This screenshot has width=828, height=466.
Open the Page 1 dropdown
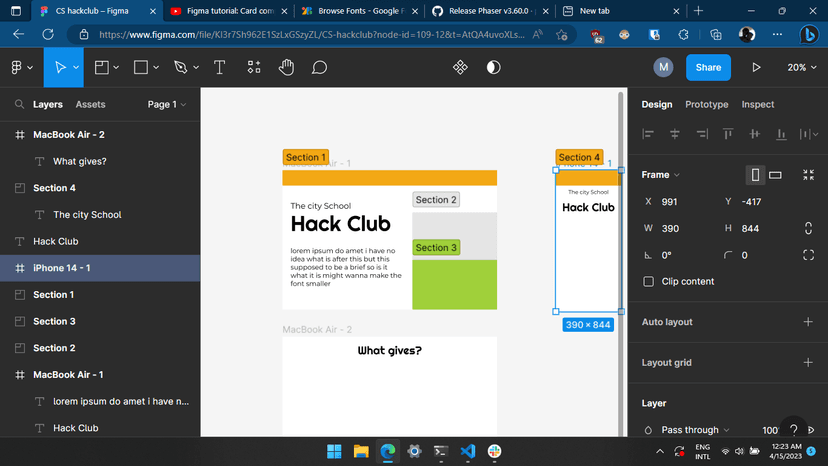[167, 104]
